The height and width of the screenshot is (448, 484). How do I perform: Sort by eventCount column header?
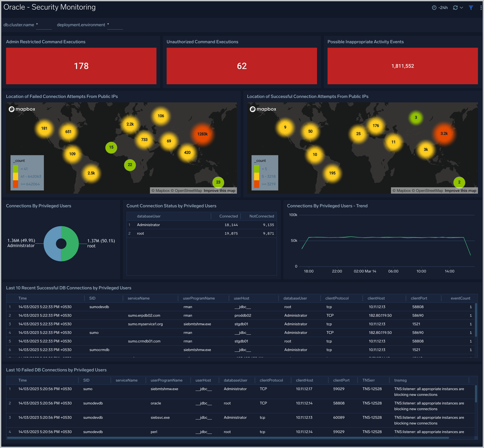click(x=460, y=298)
